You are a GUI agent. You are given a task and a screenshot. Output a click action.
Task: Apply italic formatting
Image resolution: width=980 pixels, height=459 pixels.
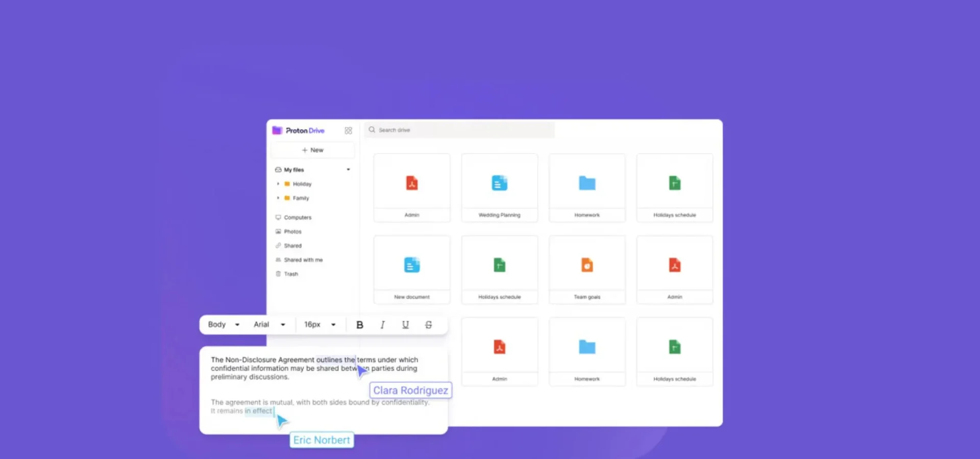point(382,324)
